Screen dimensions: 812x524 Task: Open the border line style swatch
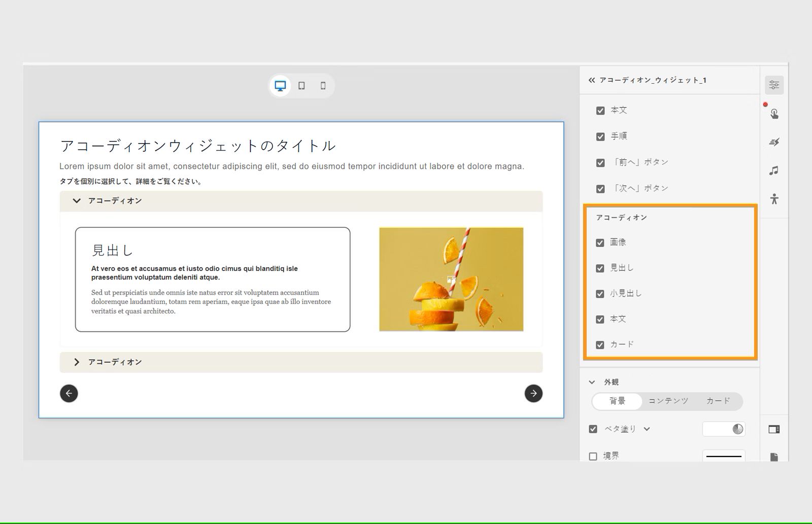click(724, 456)
